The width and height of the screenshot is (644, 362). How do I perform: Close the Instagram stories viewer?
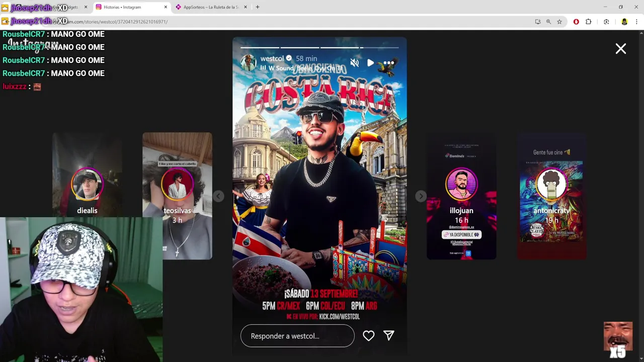[620, 49]
